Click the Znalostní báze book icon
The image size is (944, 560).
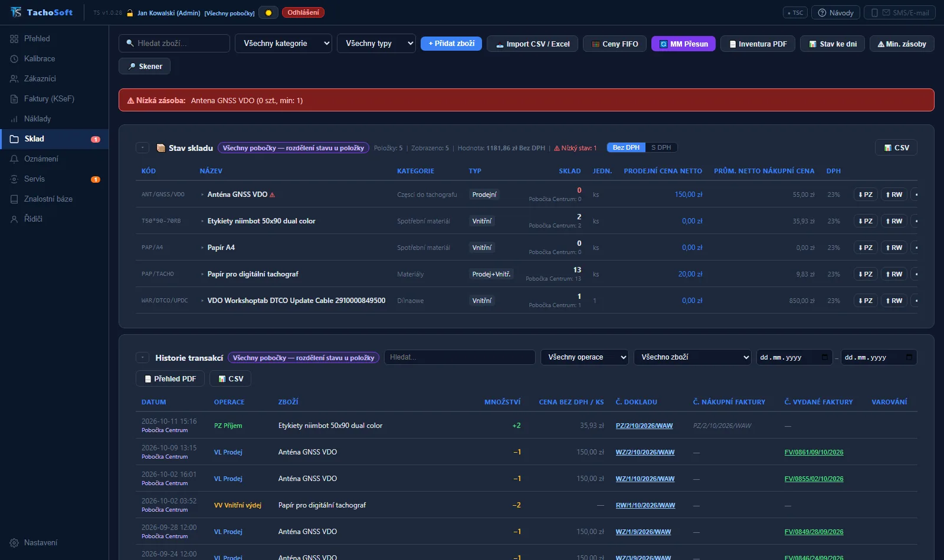(14, 199)
